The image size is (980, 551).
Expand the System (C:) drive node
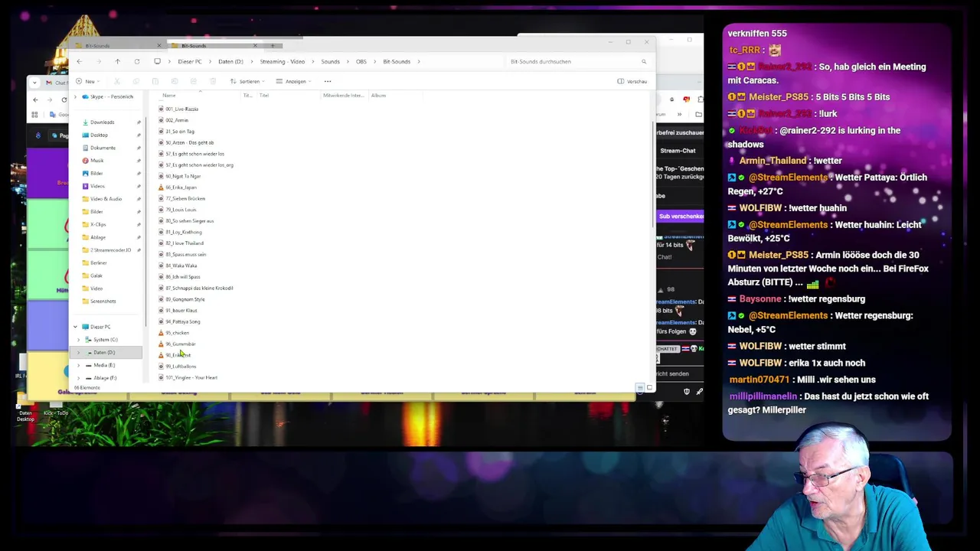tap(79, 340)
